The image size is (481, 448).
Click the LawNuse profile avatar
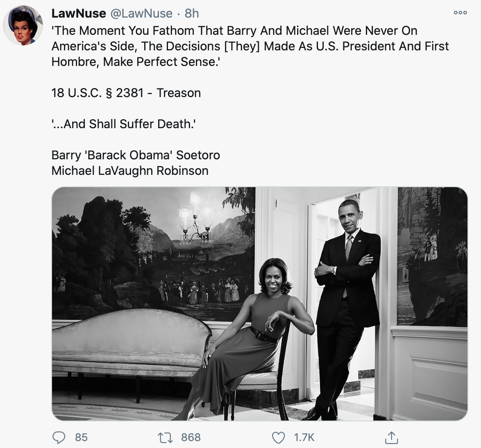(x=23, y=25)
